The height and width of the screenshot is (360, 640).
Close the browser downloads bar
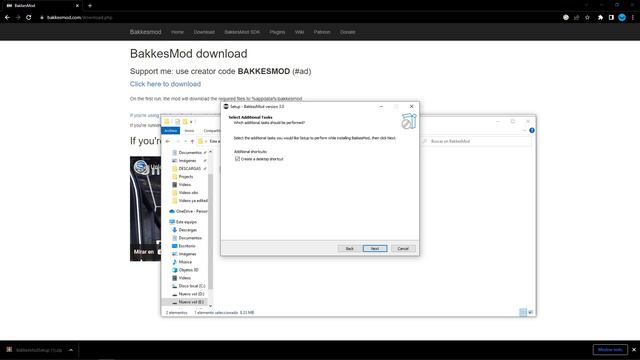(x=634, y=350)
